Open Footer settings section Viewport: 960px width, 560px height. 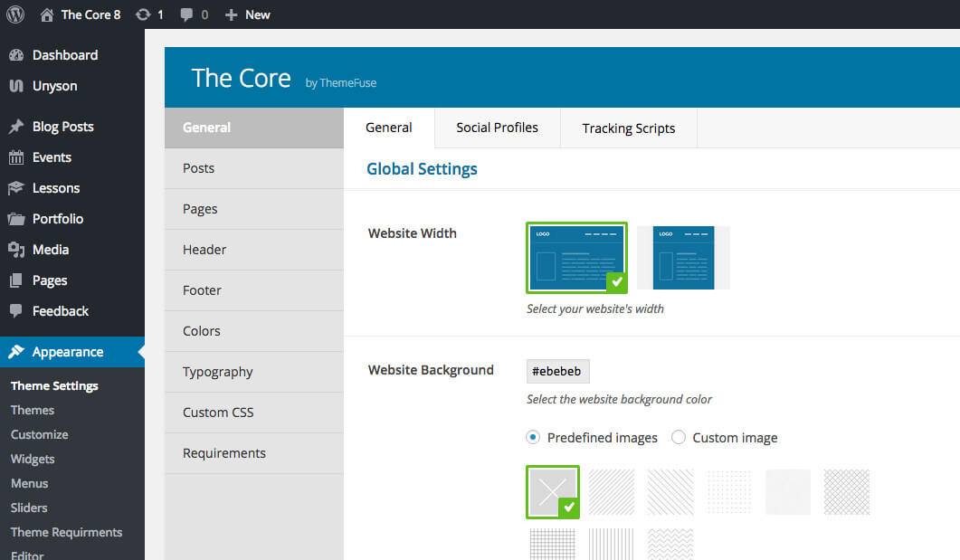tap(254, 290)
